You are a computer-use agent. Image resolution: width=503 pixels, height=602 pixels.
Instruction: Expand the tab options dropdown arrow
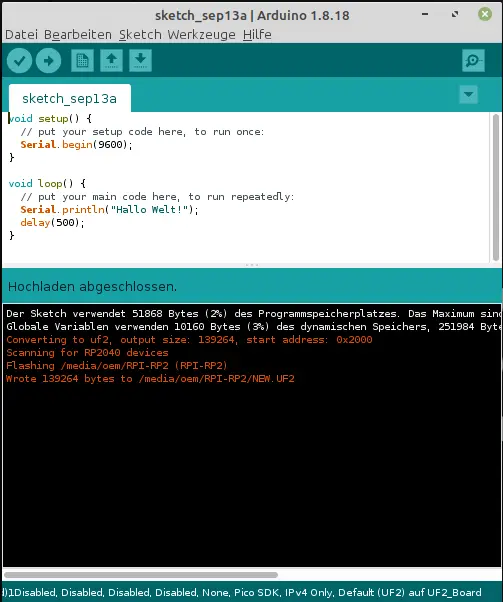tap(468, 94)
